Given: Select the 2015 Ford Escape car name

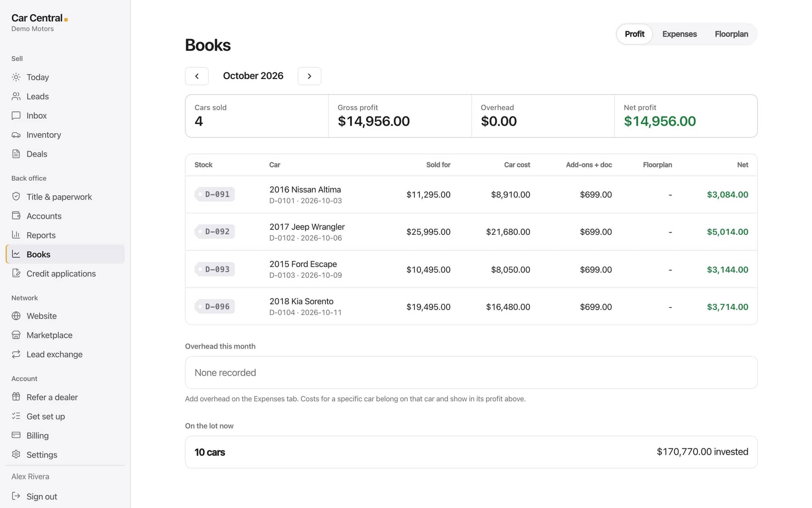Looking at the screenshot, I should tap(303, 264).
